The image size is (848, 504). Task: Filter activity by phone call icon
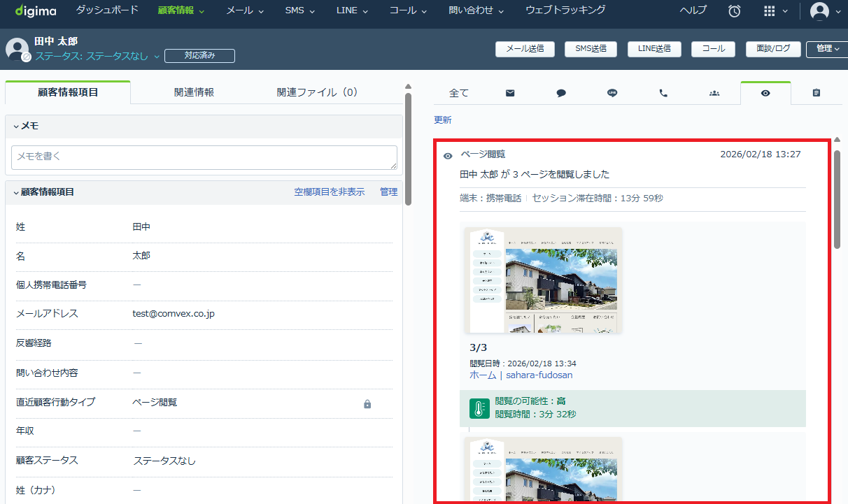coord(663,93)
